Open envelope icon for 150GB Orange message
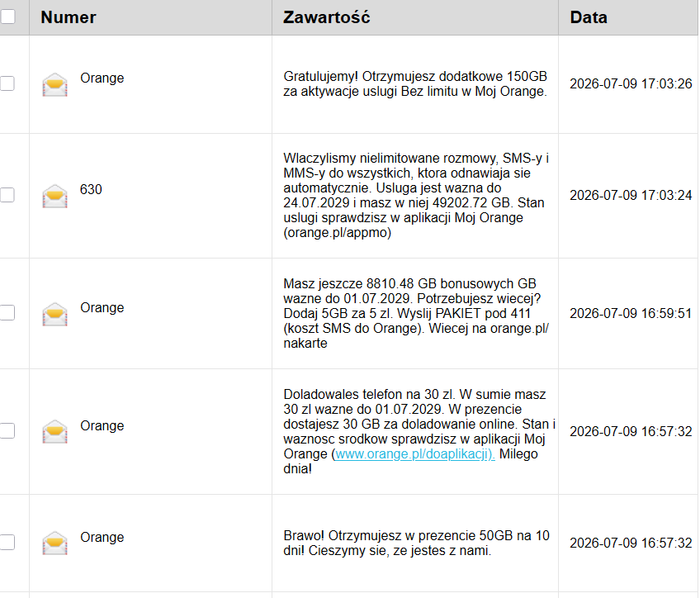The image size is (700, 598). pyautogui.click(x=55, y=84)
